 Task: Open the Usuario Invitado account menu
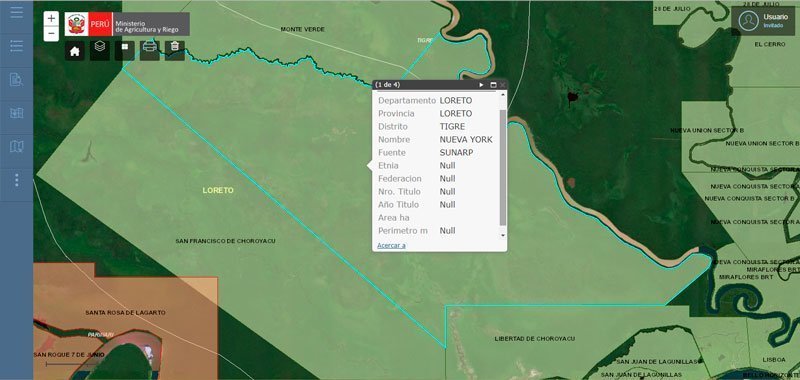(764, 20)
